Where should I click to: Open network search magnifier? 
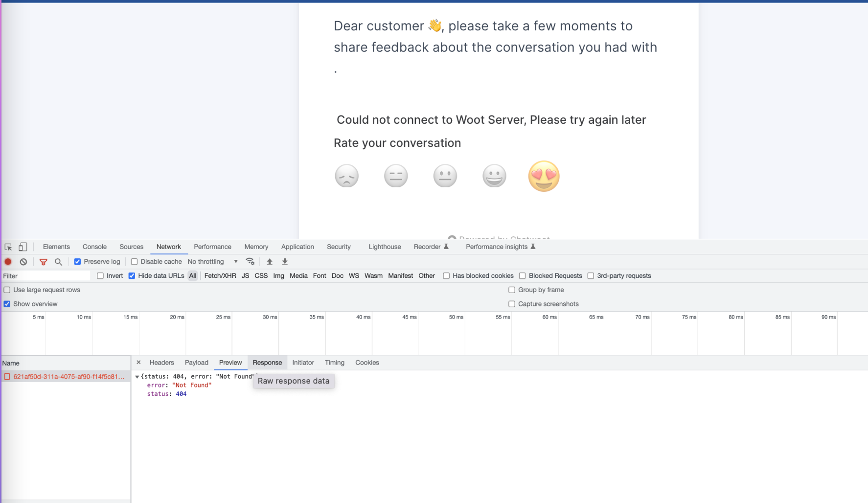coord(58,262)
